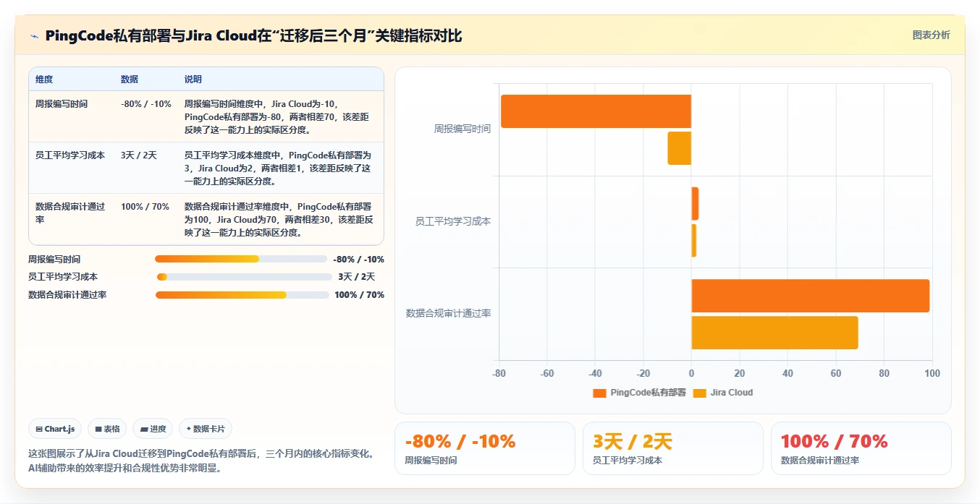Click the 数据 column header
The image size is (980, 504).
(x=130, y=80)
